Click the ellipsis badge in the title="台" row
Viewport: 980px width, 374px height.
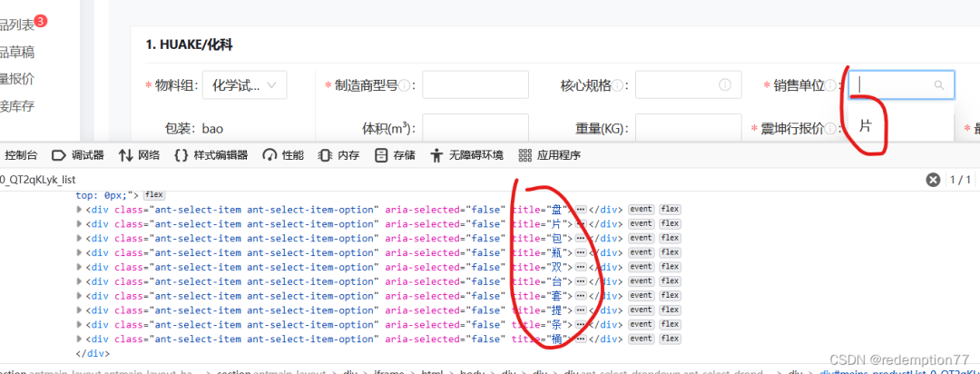pos(581,280)
